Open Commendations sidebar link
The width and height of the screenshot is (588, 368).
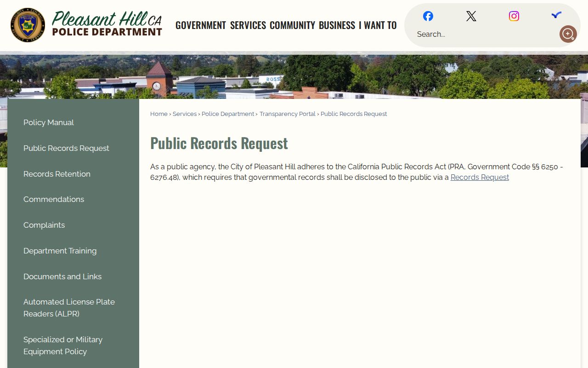[x=54, y=199]
